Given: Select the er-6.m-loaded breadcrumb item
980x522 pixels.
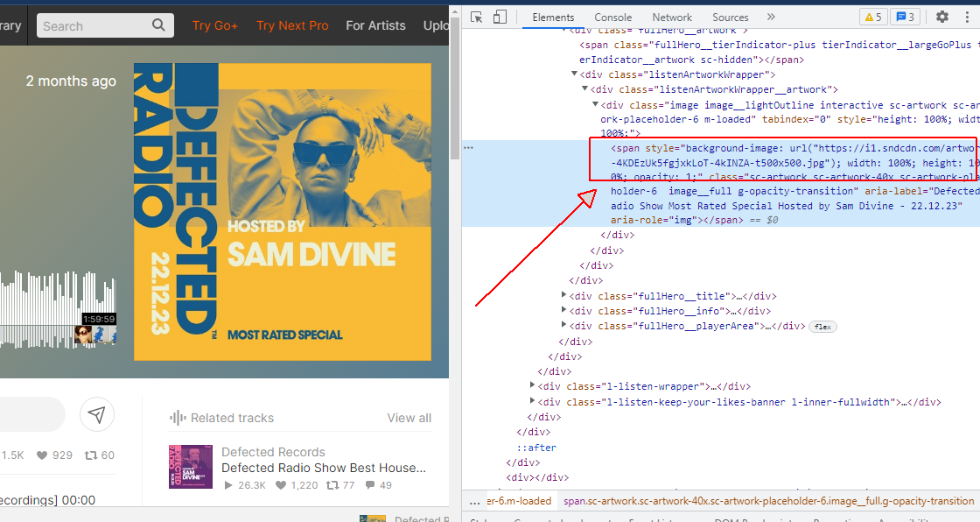Looking at the screenshot, I should tap(519, 501).
